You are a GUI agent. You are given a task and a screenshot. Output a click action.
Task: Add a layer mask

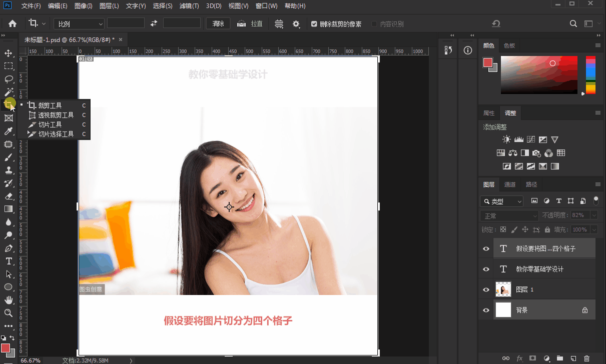tap(533, 358)
